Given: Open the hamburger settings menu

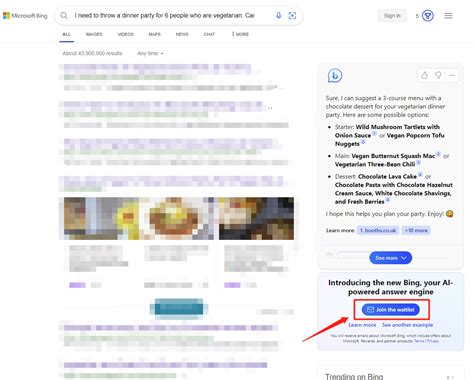Looking at the screenshot, I should [448, 16].
